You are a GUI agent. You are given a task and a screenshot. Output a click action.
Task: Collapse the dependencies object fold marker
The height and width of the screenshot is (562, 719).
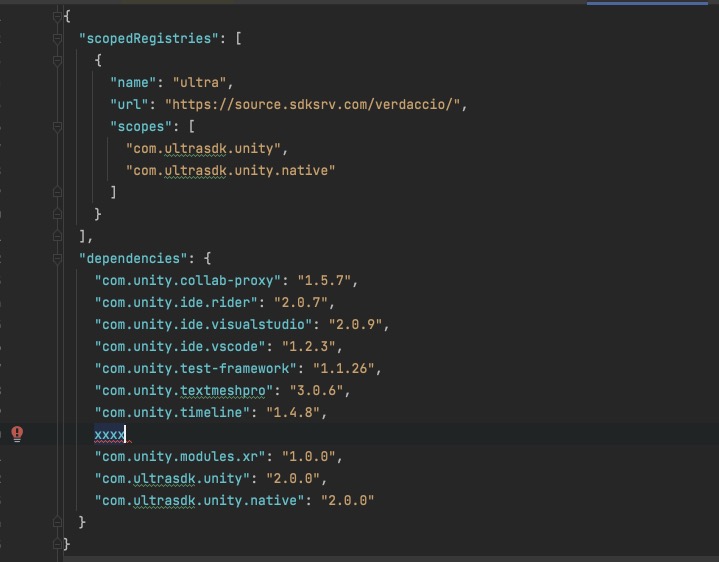coord(58,258)
